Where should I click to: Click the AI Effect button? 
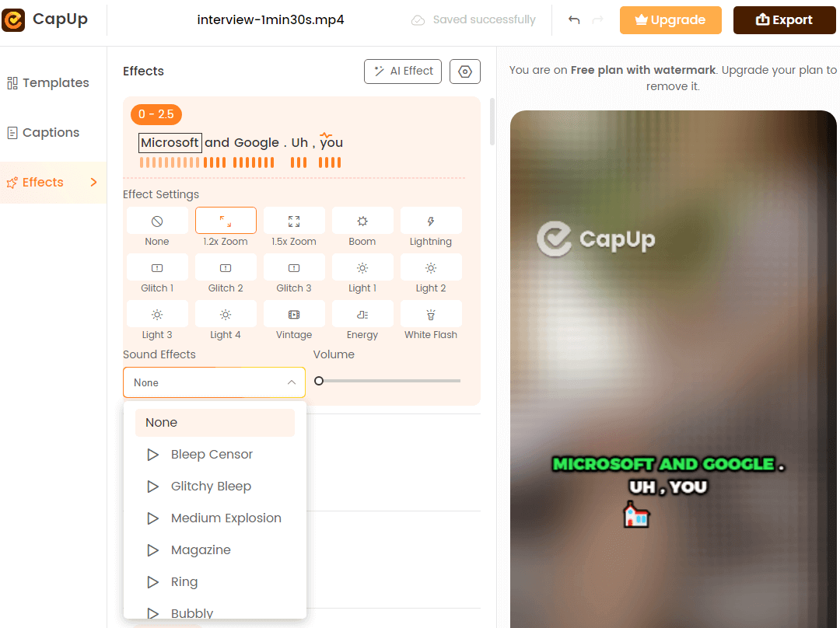tap(403, 72)
